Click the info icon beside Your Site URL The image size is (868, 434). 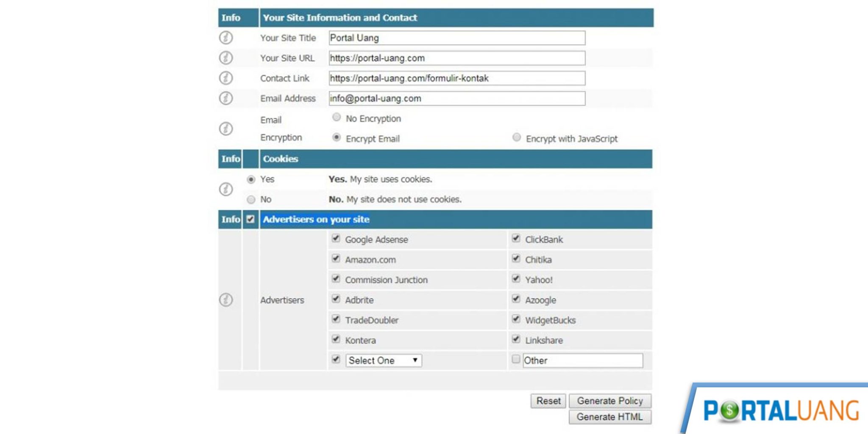tap(225, 58)
